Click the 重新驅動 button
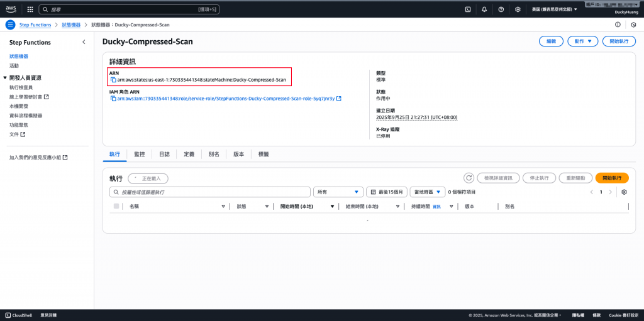Screen dimensions: 644x321 pyautogui.click(x=575, y=178)
